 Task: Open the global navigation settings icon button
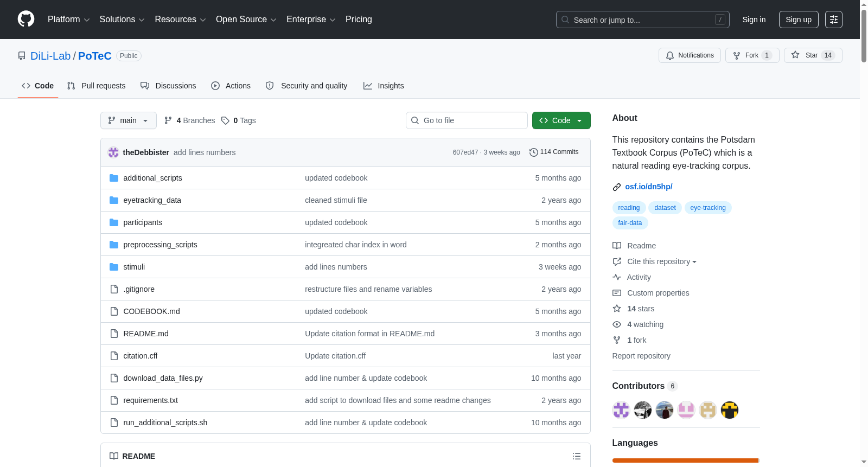point(834,20)
